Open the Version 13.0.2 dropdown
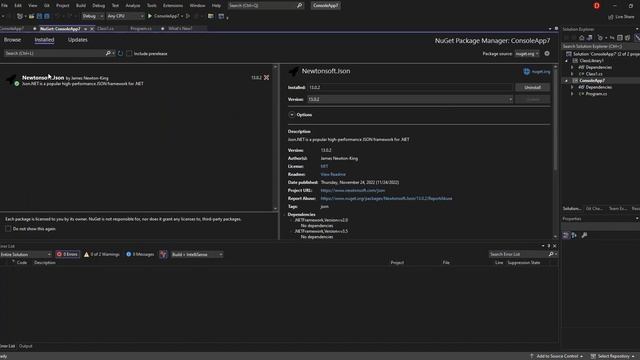This screenshot has width=640, height=360. coord(410,99)
